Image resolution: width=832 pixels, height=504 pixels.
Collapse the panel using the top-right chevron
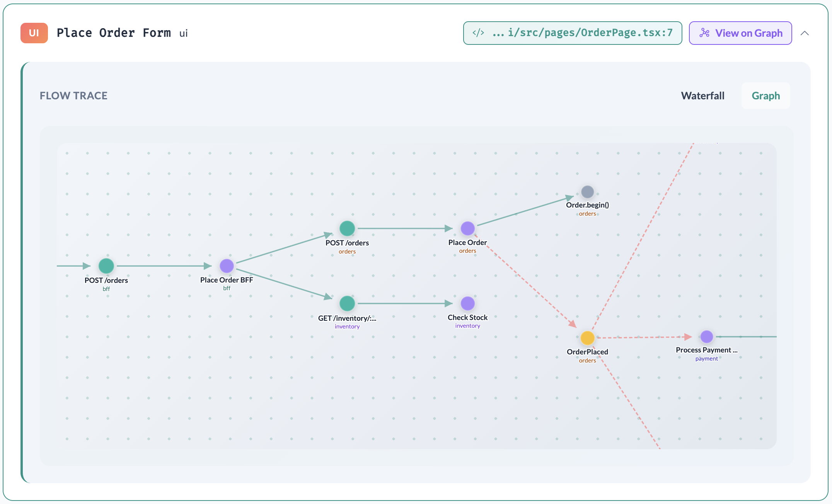(805, 33)
